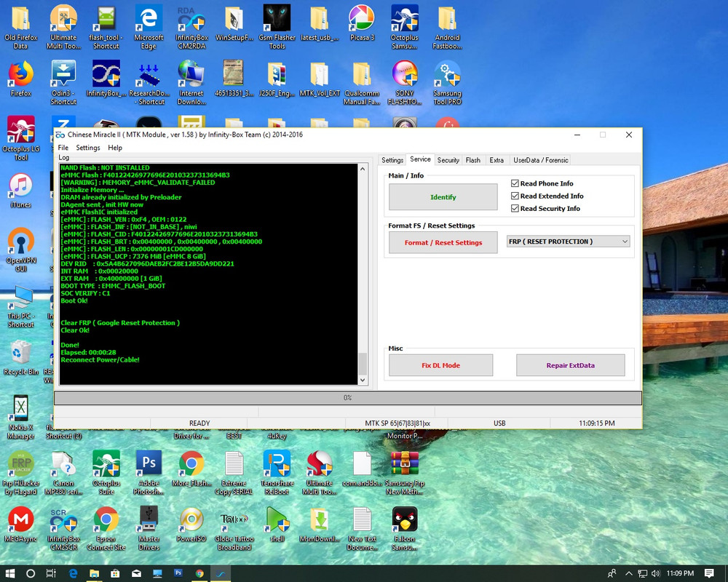728x582 pixels.
Task: Show hidden system tray icons
Action: coord(629,573)
